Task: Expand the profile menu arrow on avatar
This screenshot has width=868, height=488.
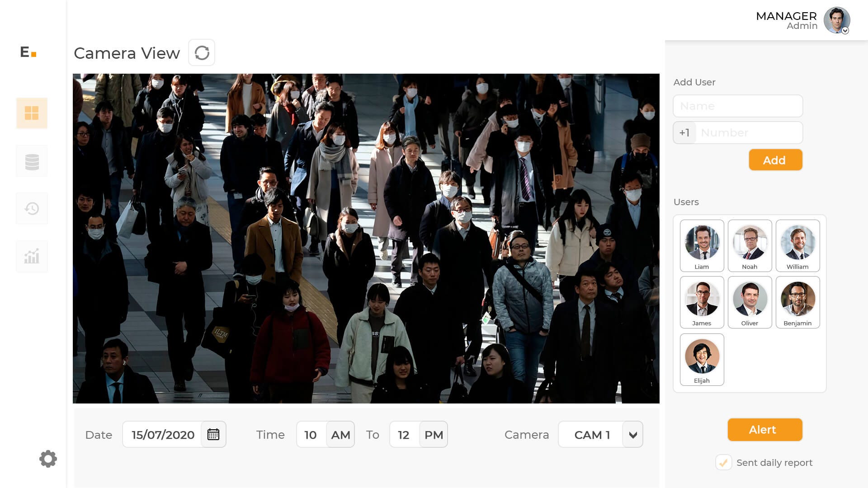Action: coord(845,31)
